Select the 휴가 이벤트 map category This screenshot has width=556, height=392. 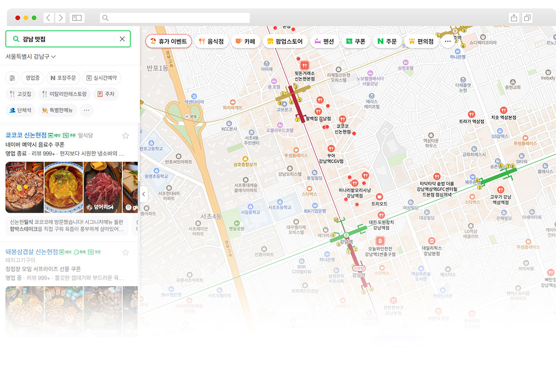pyautogui.click(x=168, y=41)
